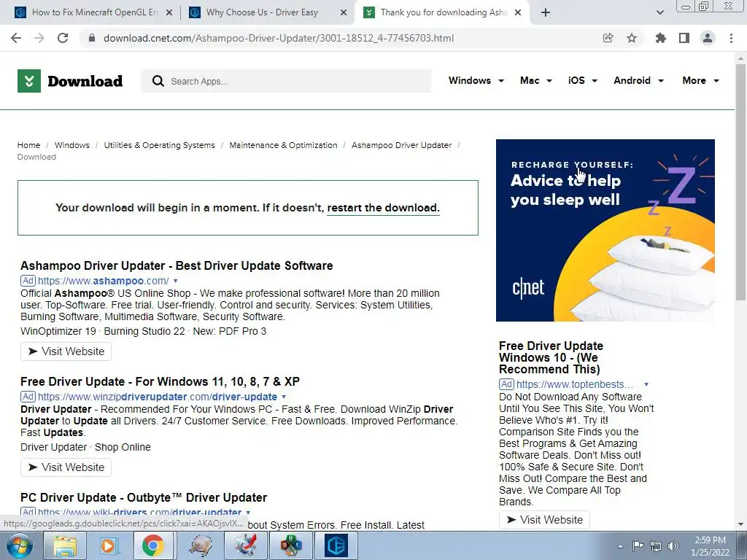Open the Chrome profile avatar
Screen dimensions: 747x560
tap(708, 38)
